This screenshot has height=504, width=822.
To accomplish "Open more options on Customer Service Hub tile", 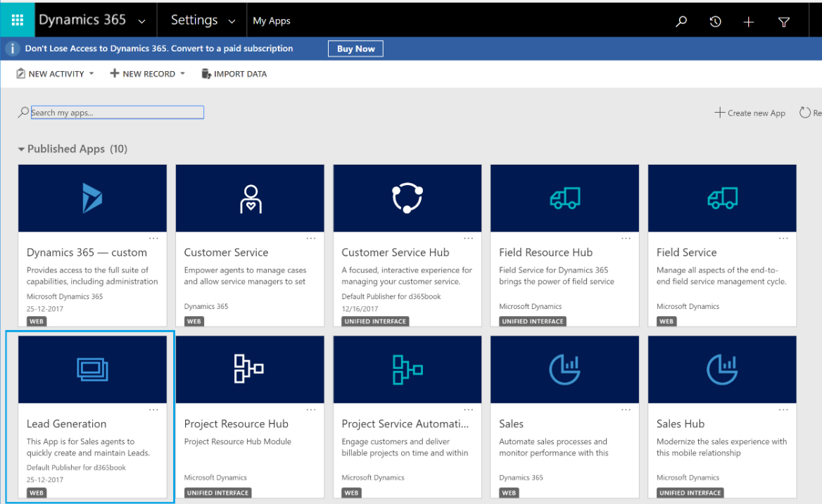I will click(x=468, y=239).
